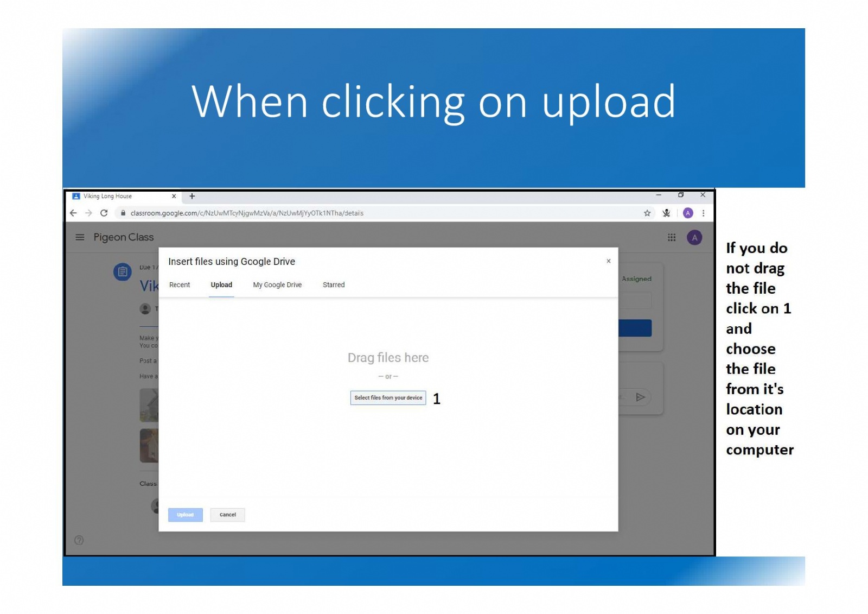868x614 pixels.
Task: Click the padlock site info icon
Action: [123, 213]
